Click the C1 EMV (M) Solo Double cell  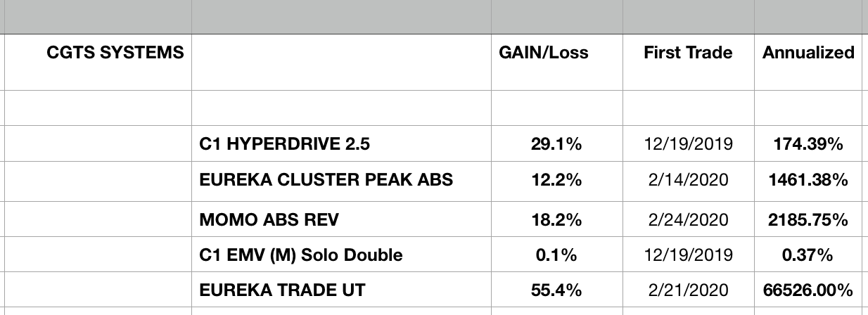coord(302,255)
